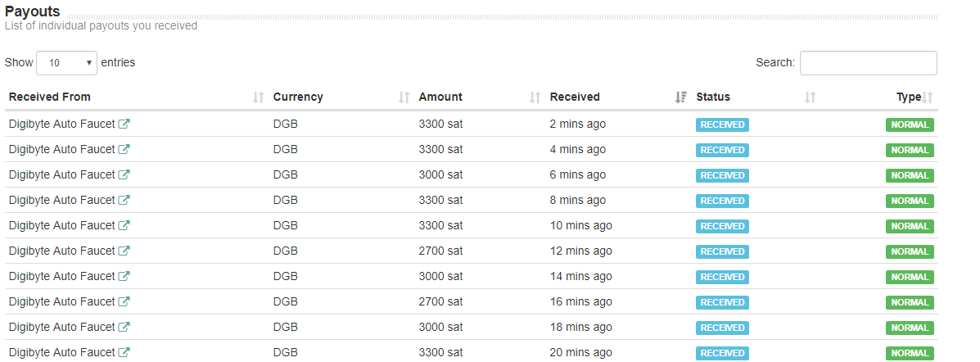The image size is (980, 362).
Task: Click RECEIVED badge in 14 mins ago row
Action: click(722, 277)
